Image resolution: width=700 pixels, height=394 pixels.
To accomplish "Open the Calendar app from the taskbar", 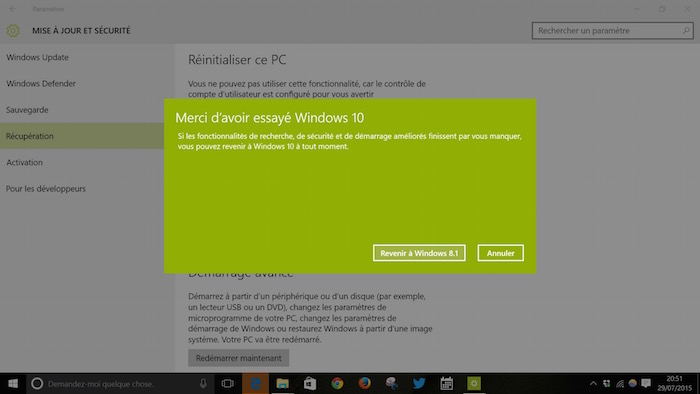I will pos(446,384).
